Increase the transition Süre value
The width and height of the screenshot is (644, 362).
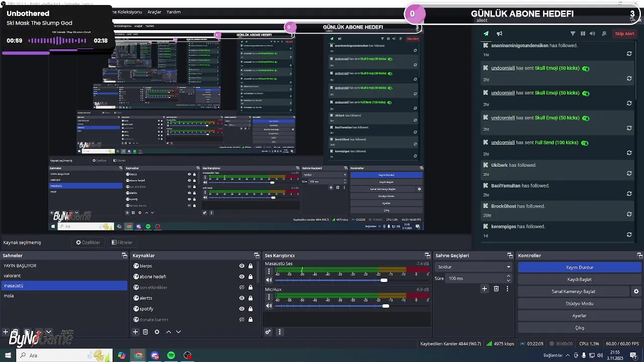coord(508,276)
